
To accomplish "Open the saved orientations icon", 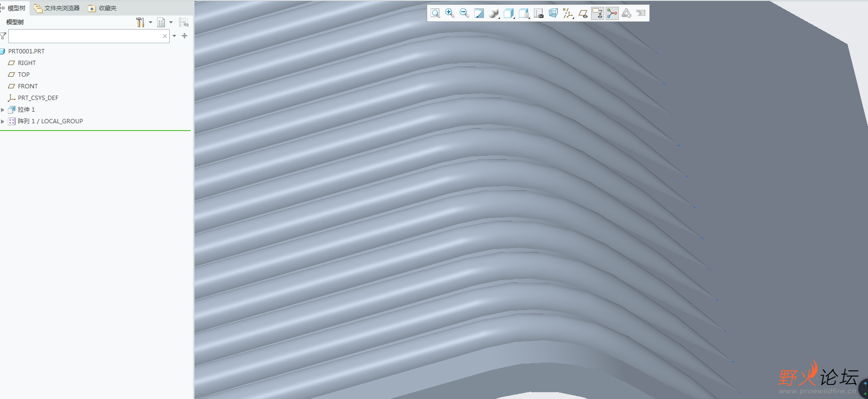I will (x=524, y=14).
